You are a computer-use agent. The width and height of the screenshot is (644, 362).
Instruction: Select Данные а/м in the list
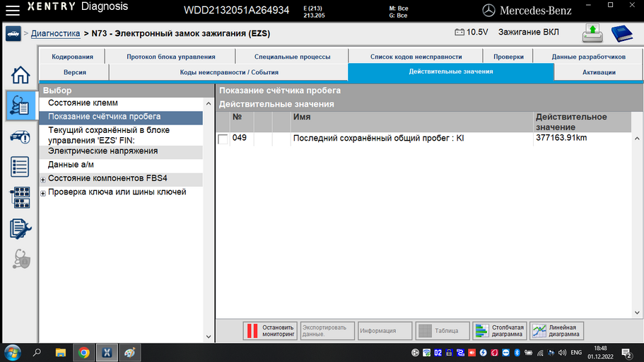pyautogui.click(x=121, y=165)
